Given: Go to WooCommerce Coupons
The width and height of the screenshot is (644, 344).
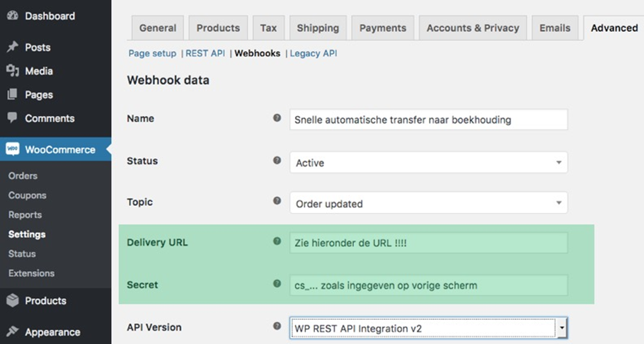Looking at the screenshot, I should 27,195.
